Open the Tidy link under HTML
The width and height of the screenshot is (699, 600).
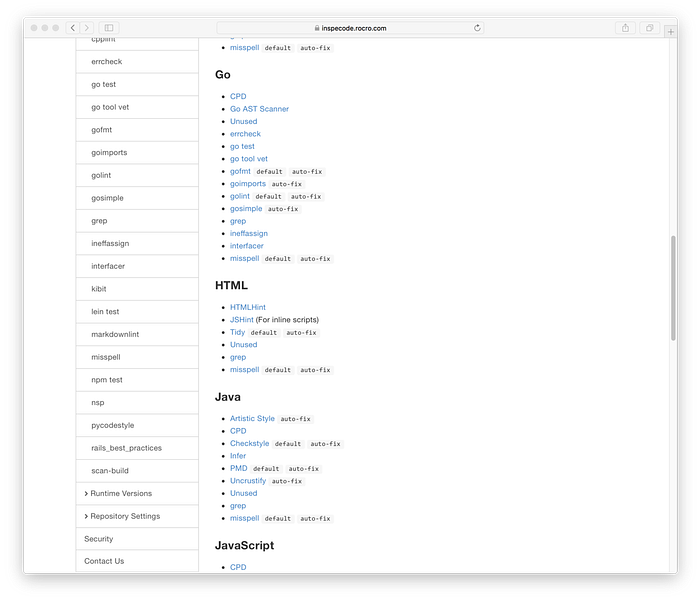pos(237,332)
